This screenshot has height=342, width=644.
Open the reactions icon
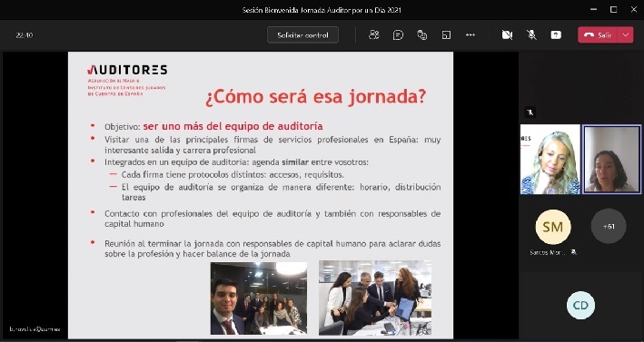pos(422,35)
